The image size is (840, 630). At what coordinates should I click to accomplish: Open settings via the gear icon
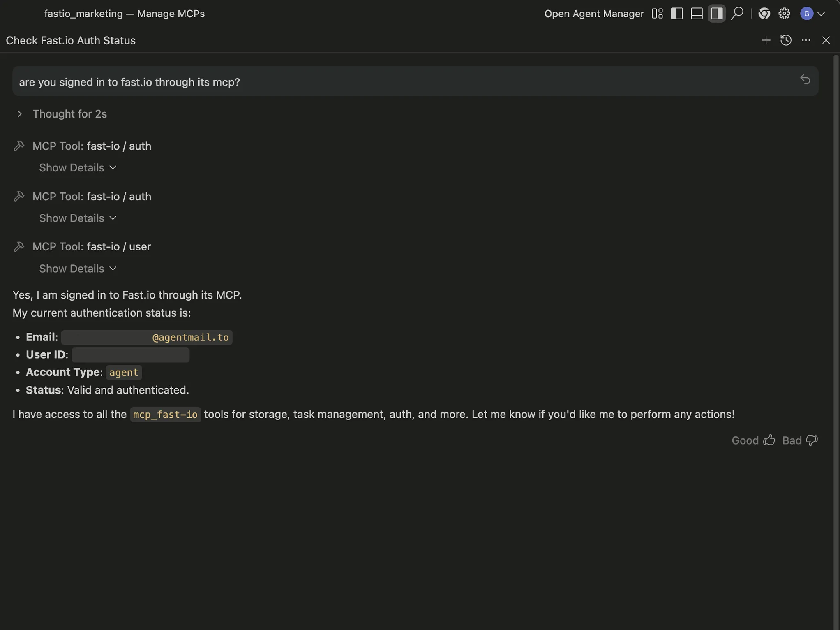784,14
